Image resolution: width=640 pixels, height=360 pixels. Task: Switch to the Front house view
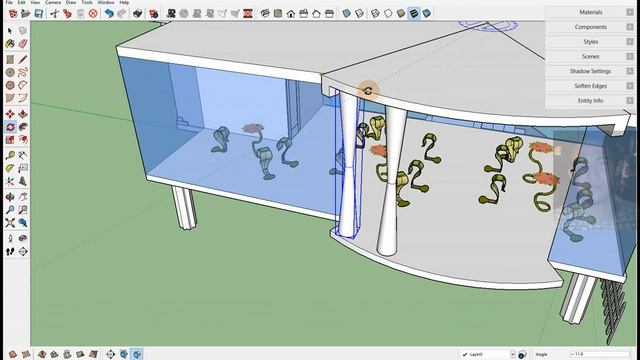pyautogui.click(x=291, y=13)
